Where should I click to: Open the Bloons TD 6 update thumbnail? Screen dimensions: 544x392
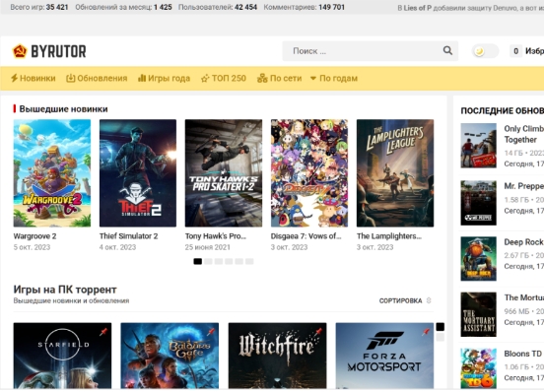click(478, 368)
